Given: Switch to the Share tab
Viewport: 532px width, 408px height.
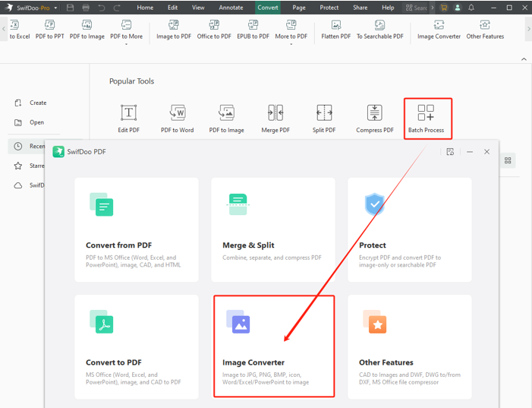Looking at the screenshot, I should pos(360,8).
